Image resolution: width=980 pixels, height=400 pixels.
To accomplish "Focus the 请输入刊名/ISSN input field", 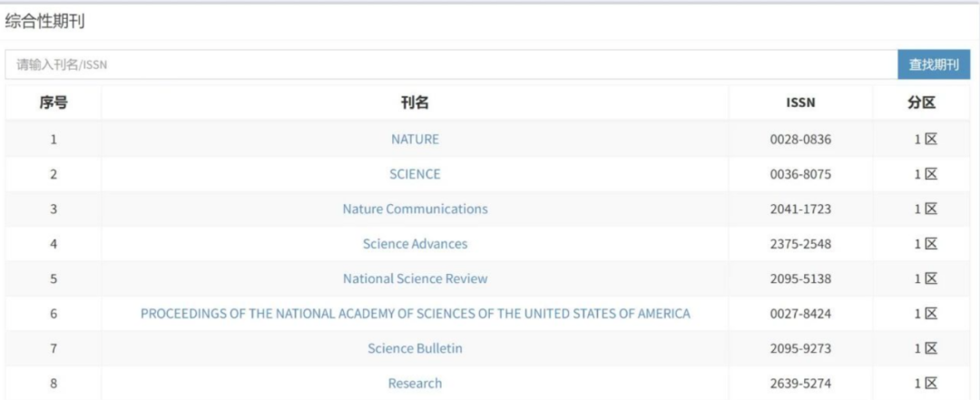I will (x=451, y=64).
